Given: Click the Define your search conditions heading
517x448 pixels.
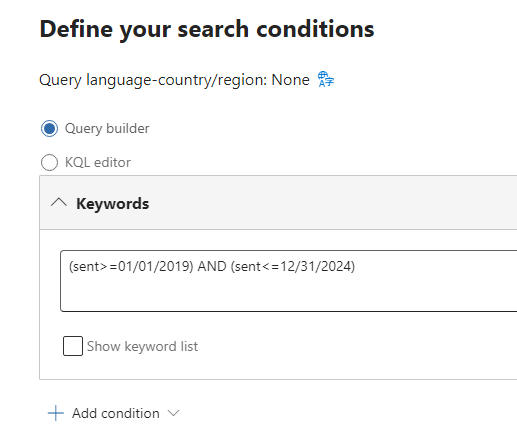Looking at the screenshot, I should 207,29.
